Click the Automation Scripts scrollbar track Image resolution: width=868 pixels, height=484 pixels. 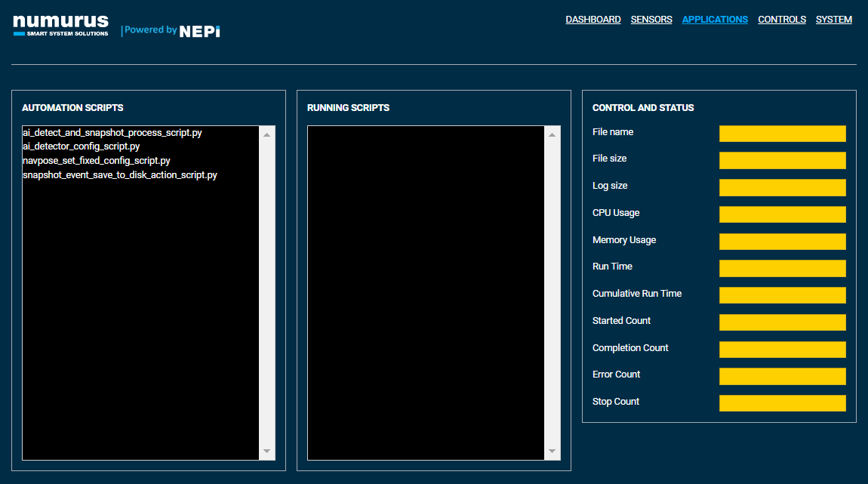click(266, 294)
